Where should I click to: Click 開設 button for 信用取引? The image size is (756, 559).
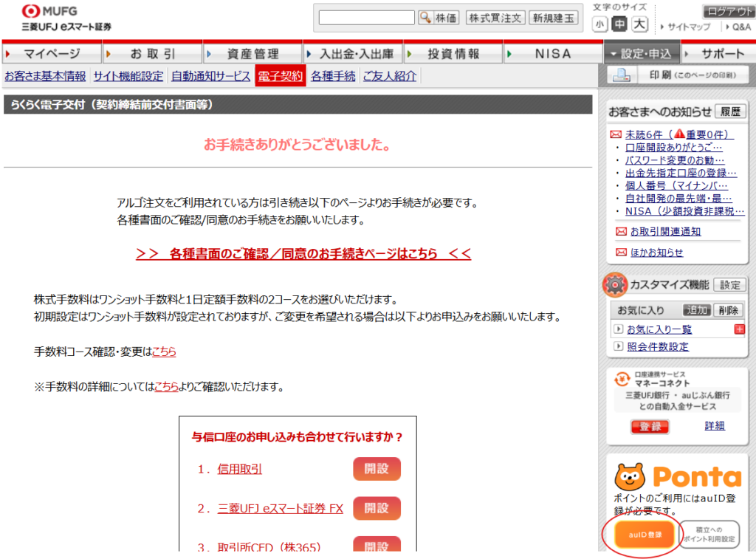point(377,469)
